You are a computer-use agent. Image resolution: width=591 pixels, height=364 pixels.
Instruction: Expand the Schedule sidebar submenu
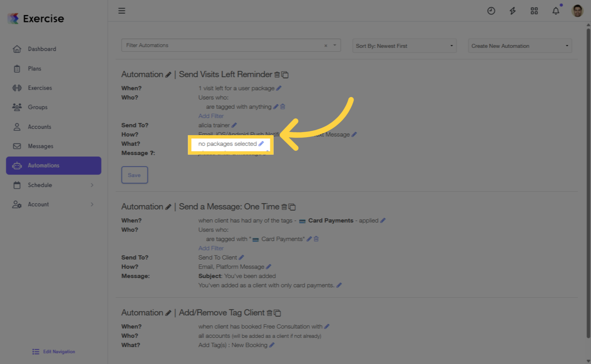54,185
